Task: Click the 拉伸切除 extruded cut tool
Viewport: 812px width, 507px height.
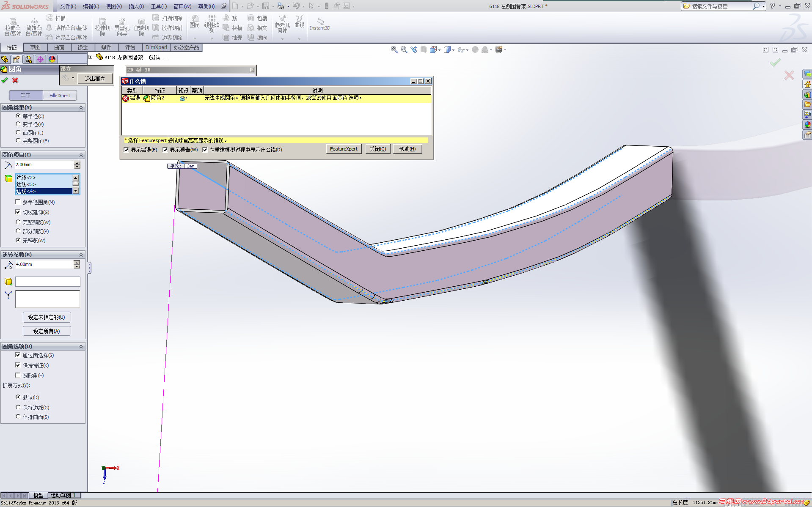Action: coord(102,27)
